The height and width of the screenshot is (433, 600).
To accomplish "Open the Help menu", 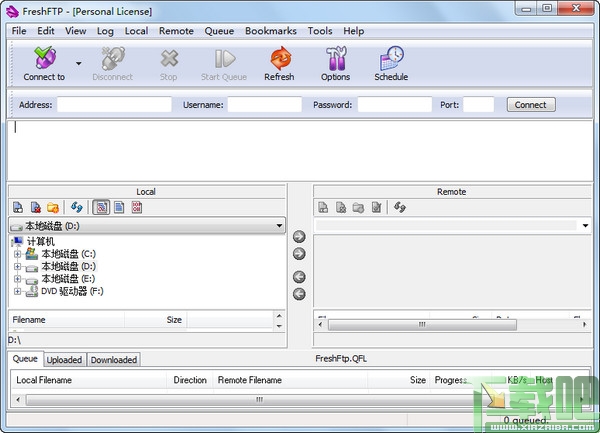I will pyautogui.click(x=353, y=31).
